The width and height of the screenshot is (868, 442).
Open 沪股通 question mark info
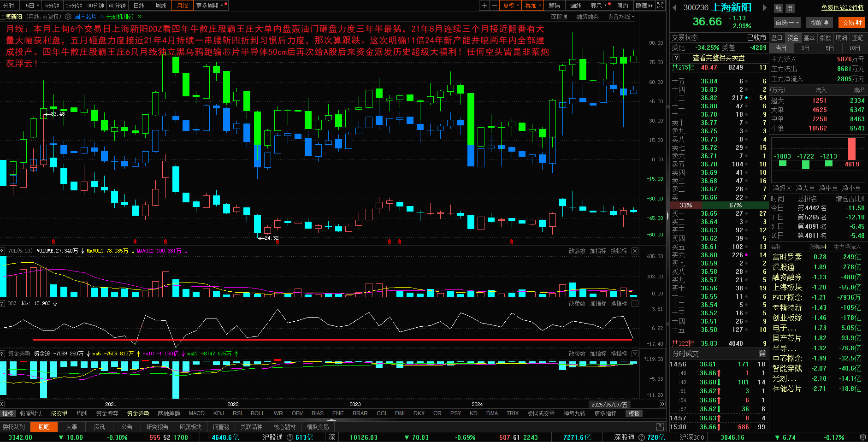point(290,437)
